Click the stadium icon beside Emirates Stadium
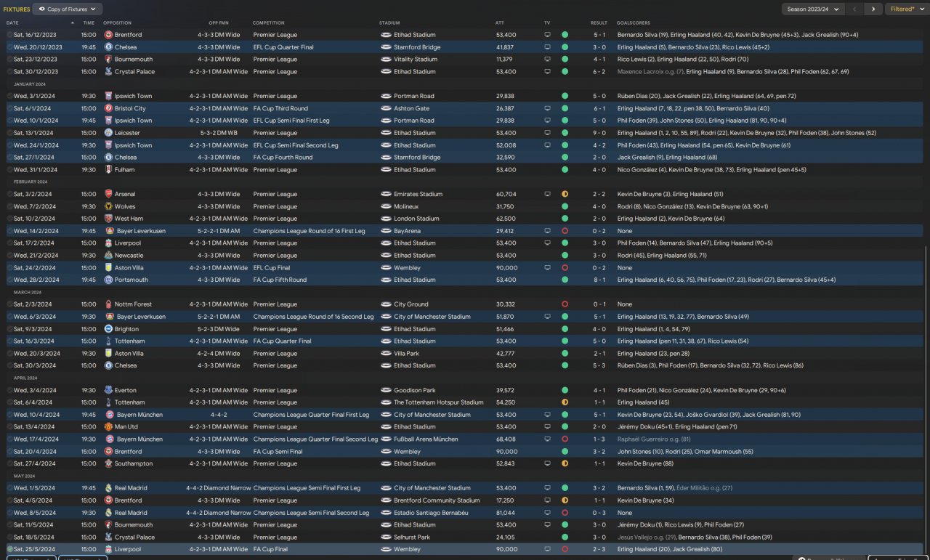 pos(386,194)
